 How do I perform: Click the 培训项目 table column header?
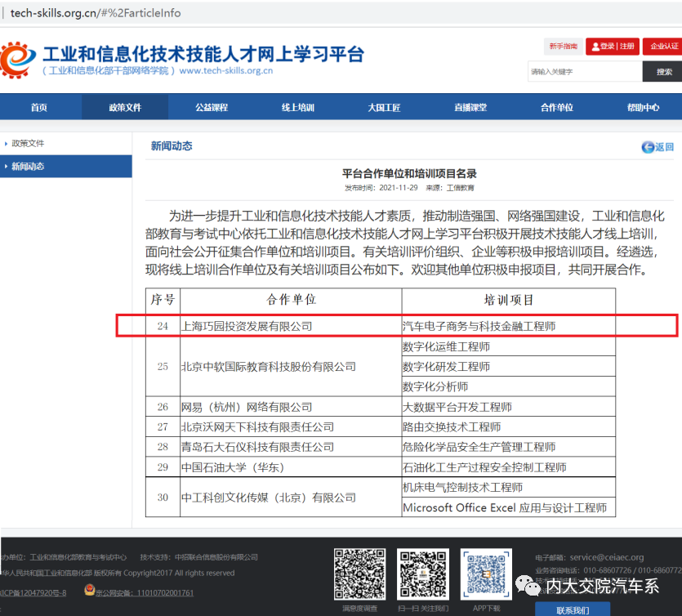509,300
